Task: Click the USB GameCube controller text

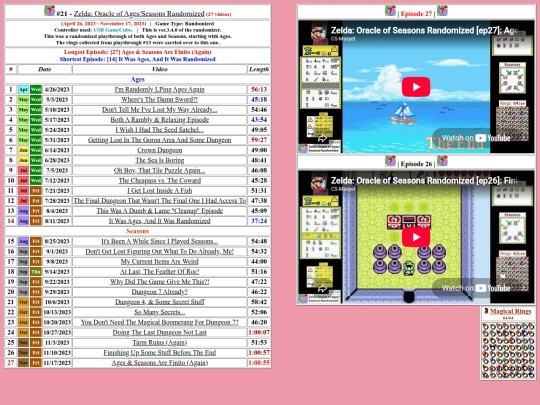Action: [x=113, y=30]
